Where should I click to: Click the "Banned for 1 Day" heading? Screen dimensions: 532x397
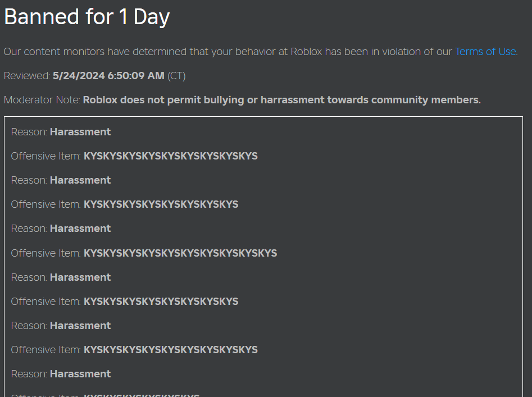87,17
